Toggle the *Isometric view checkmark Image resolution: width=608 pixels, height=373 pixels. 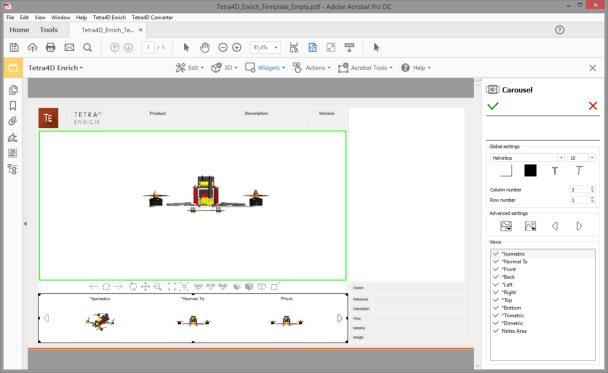[x=496, y=254]
